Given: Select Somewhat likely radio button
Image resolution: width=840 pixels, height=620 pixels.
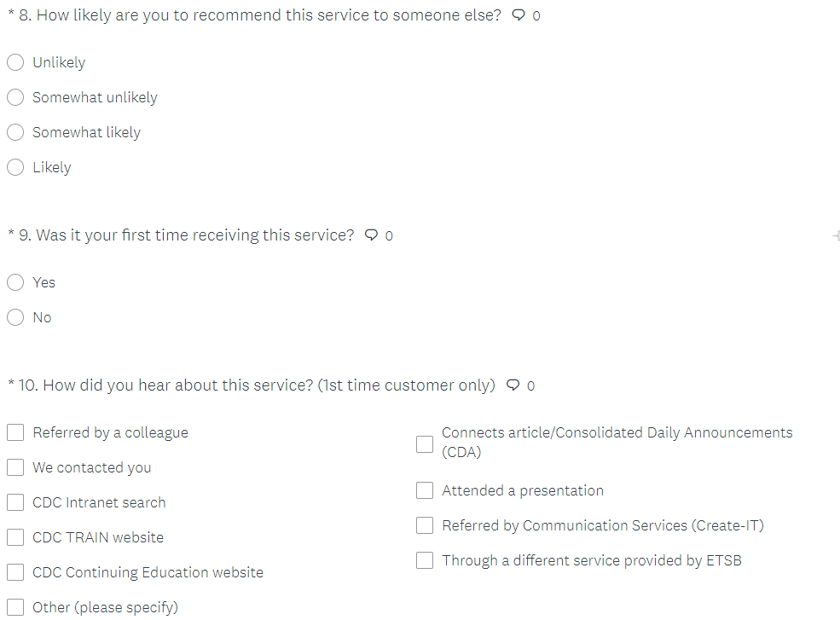Looking at the screenshot, I should coord(15,132).
